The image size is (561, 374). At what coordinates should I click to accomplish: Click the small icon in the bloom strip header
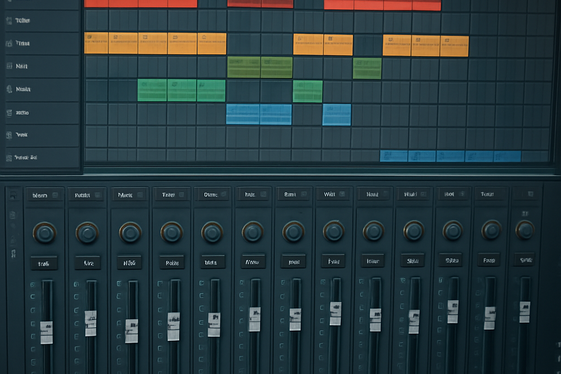tap(55, 195)
